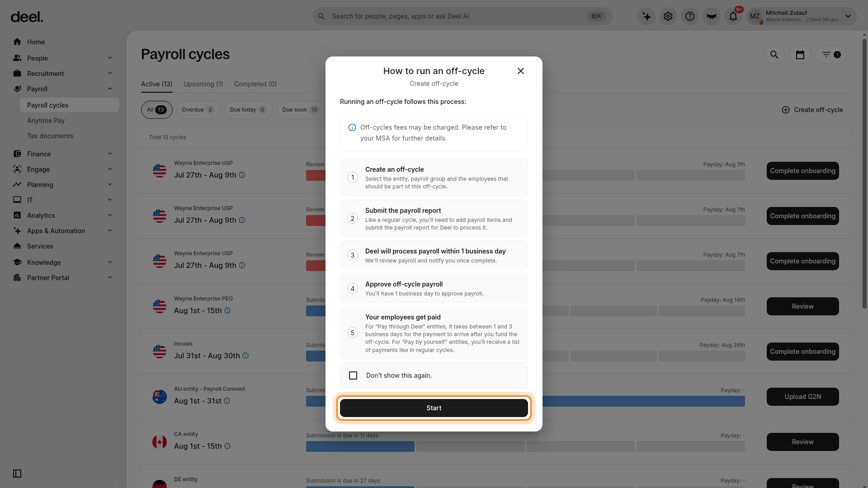
Task: Click the Canada flag for CA entity
Action: (160, 441)
